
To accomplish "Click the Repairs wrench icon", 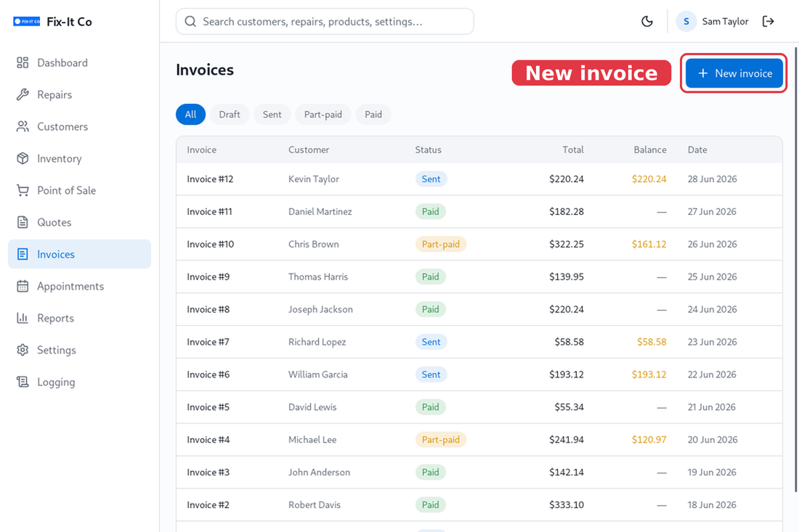I will [23, 94].
